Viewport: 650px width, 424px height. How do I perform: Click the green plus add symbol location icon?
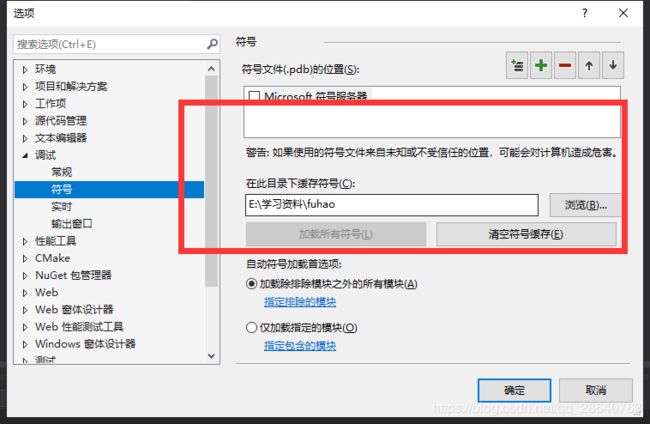(x=541, y=65)
